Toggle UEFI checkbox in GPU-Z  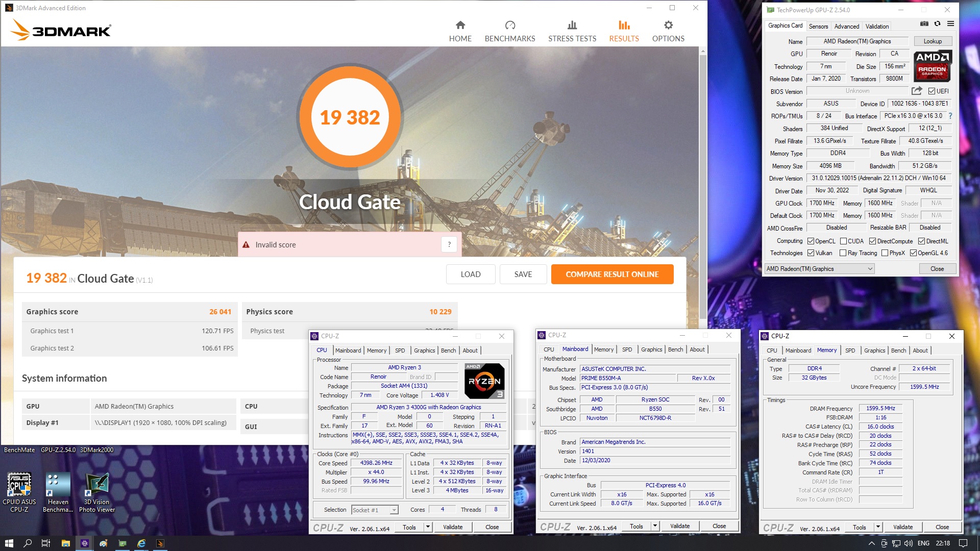(932, 91)
